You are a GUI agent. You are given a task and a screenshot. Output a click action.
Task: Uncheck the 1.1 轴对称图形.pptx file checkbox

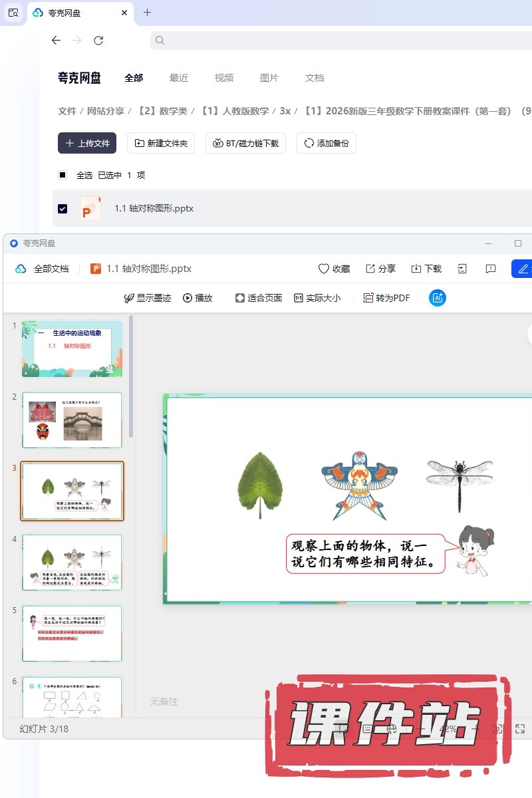63,208
